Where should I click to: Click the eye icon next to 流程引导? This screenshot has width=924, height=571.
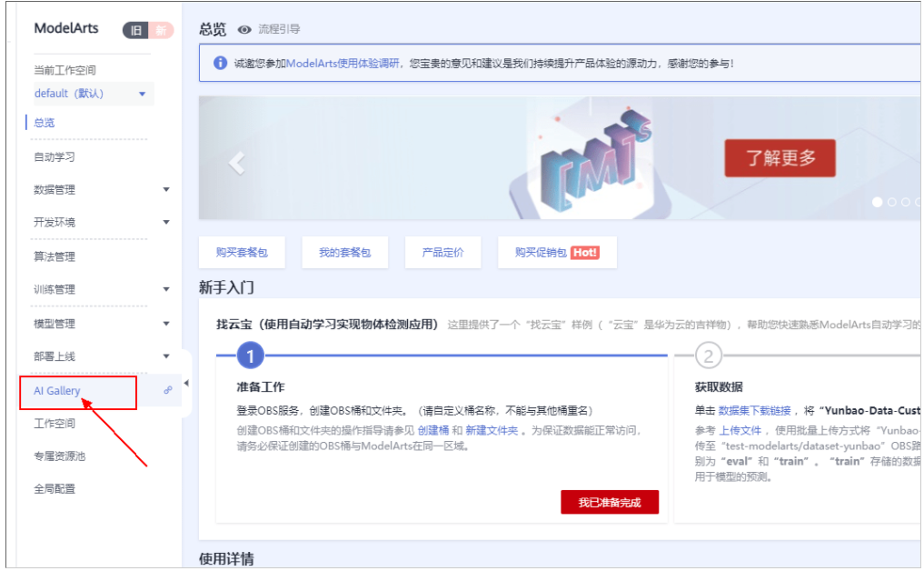click(244, 29)
